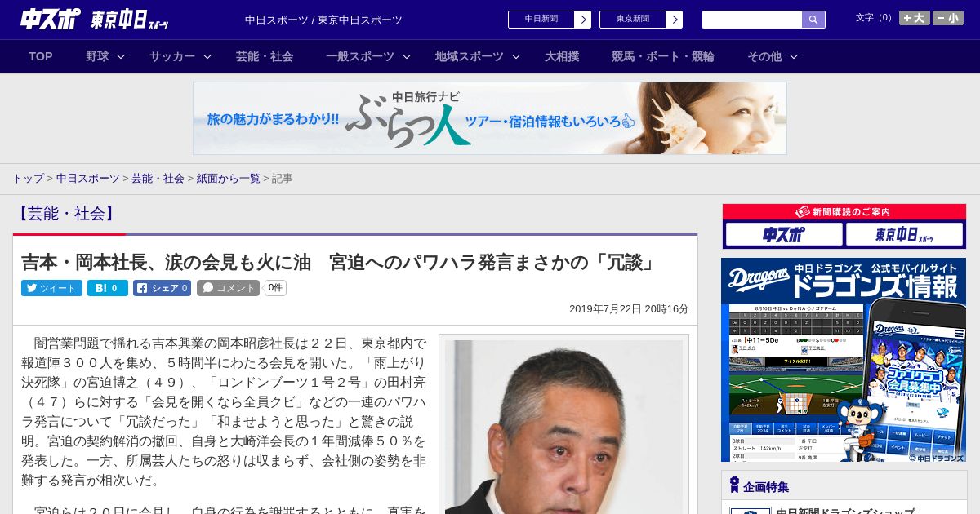The image size is (980, 514).
Task: Open 地域スポーツ navigation menu
Action: pos(470,56)
